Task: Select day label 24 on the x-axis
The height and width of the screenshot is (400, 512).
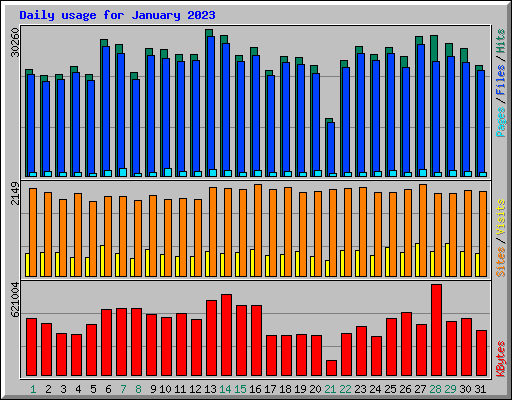Action: (375, 389)
